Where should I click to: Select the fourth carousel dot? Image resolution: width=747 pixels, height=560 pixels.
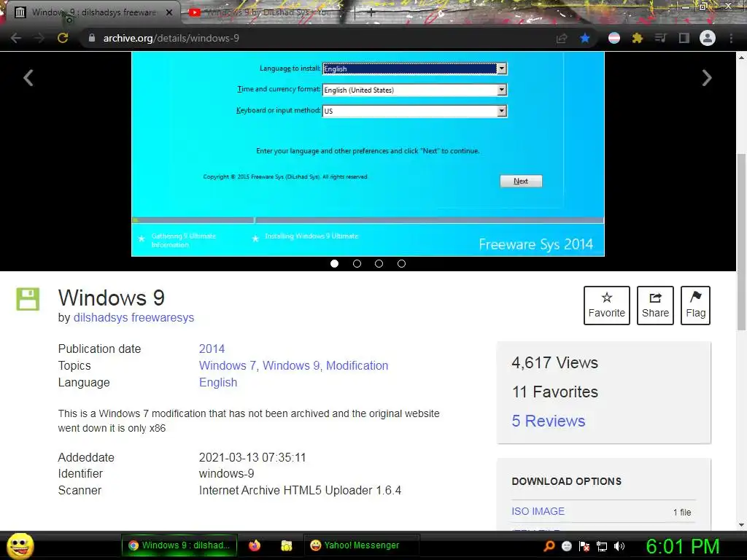tap(402, 263)
